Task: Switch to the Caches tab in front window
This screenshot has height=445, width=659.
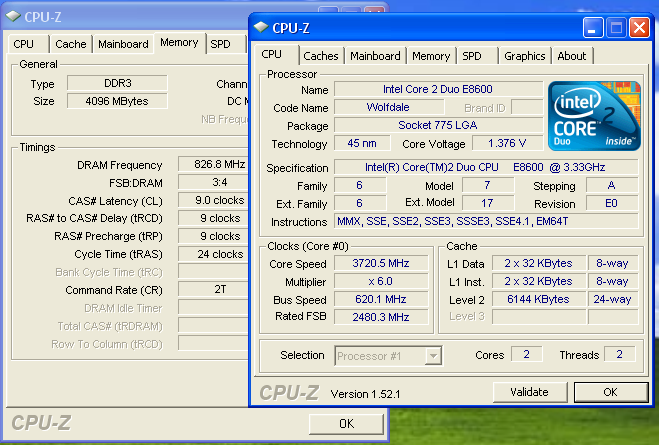Action: 321,56
